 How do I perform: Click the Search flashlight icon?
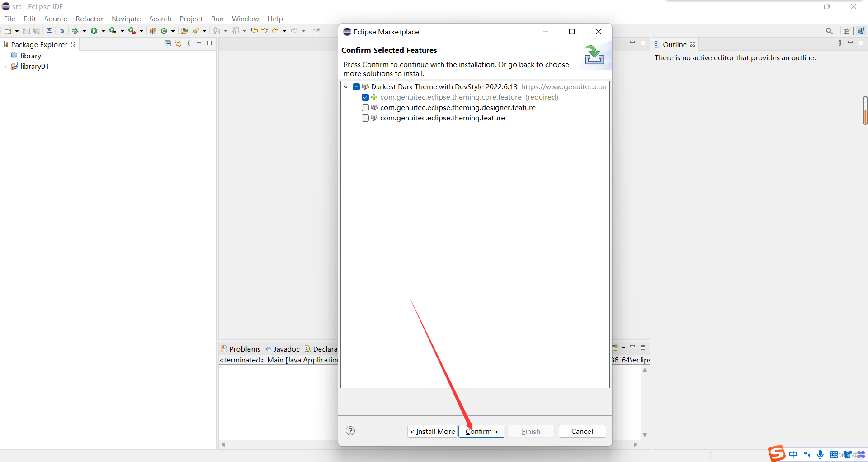(x=196, y=31)
